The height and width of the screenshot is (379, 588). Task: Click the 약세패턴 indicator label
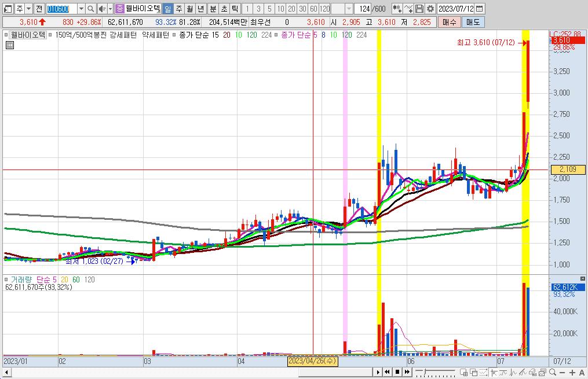(156, 35)
